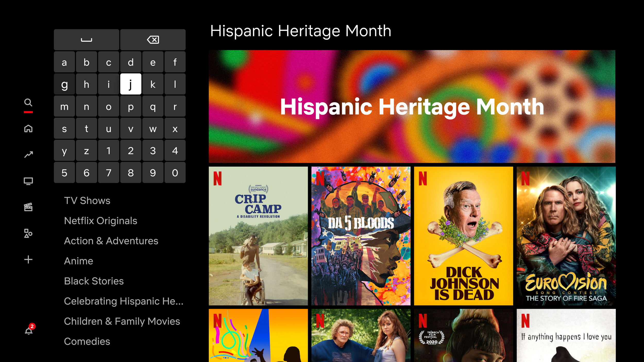The width and height of the screenshot is (644, 362).
Task: Select letter f on the keyboard
Action: tap(175, 62)
